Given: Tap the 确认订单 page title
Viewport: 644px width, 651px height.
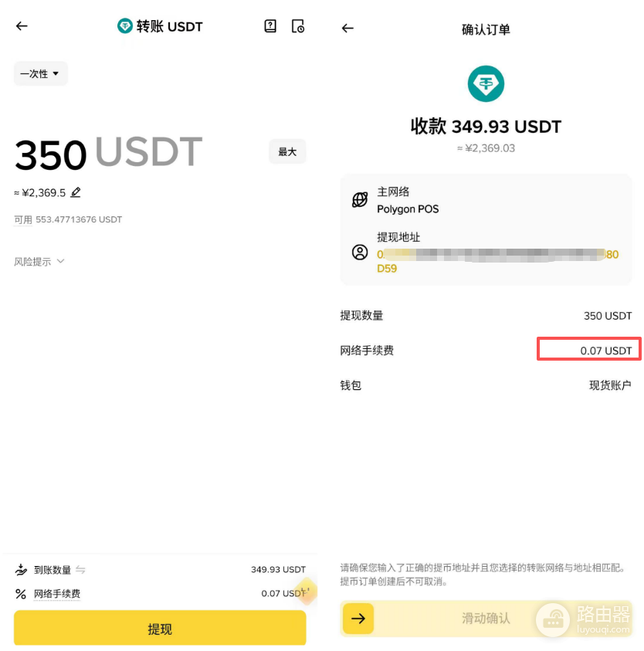Looking at the screenshot, I should [486, 29].
